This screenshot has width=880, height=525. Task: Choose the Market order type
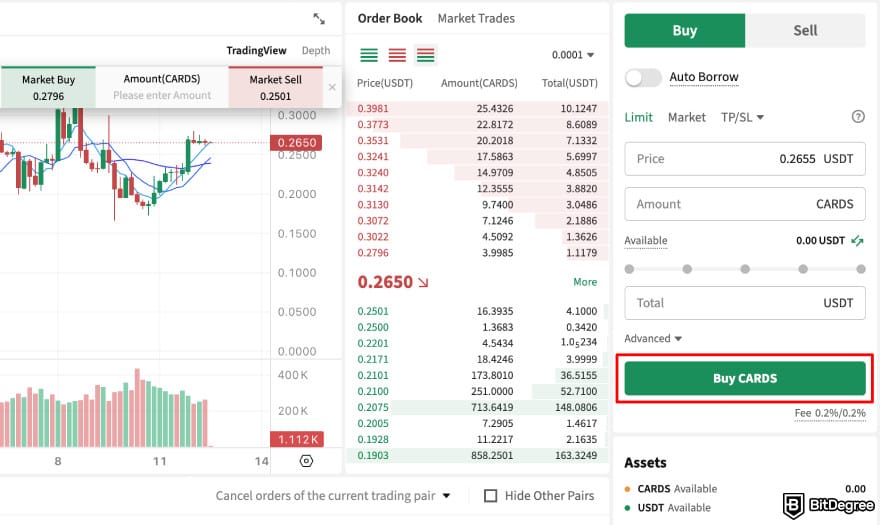point(686,117)
